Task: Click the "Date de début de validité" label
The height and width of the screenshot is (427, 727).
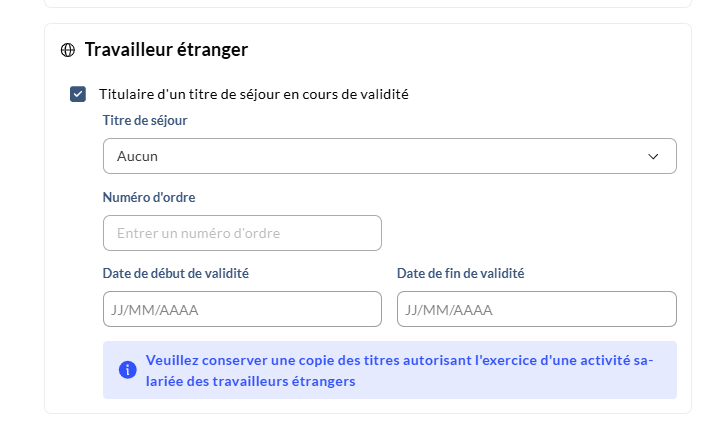Action: coord(176,272)
